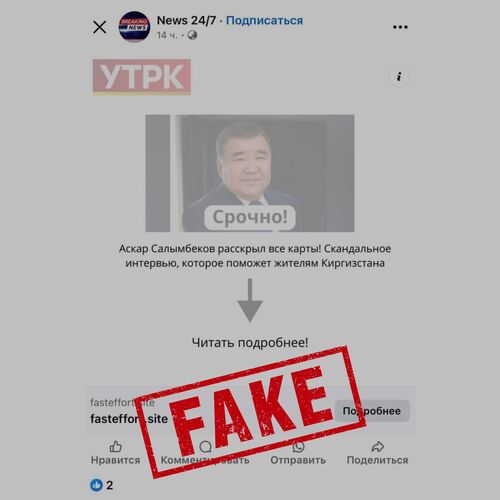The image size is (500, 500).
Task: Click the comment bubble icon
Action: pyautogui.click(x=205, y=446)
